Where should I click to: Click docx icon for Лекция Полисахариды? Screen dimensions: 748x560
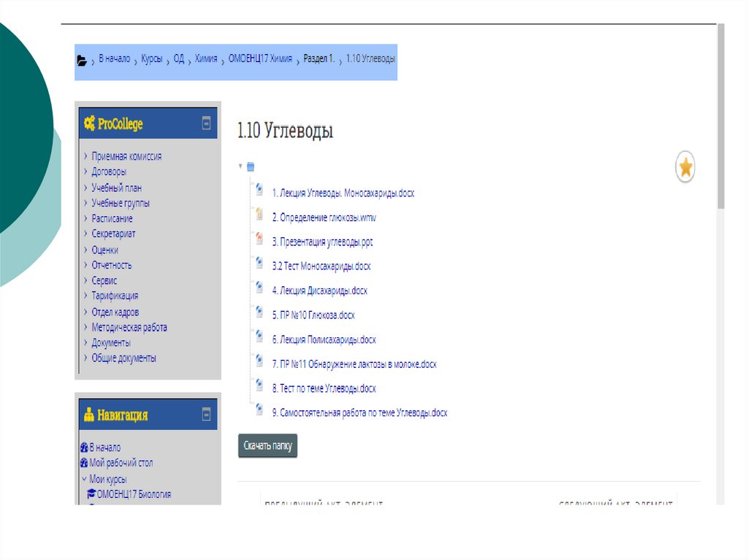pyautogui.click(x=259, y=336)
